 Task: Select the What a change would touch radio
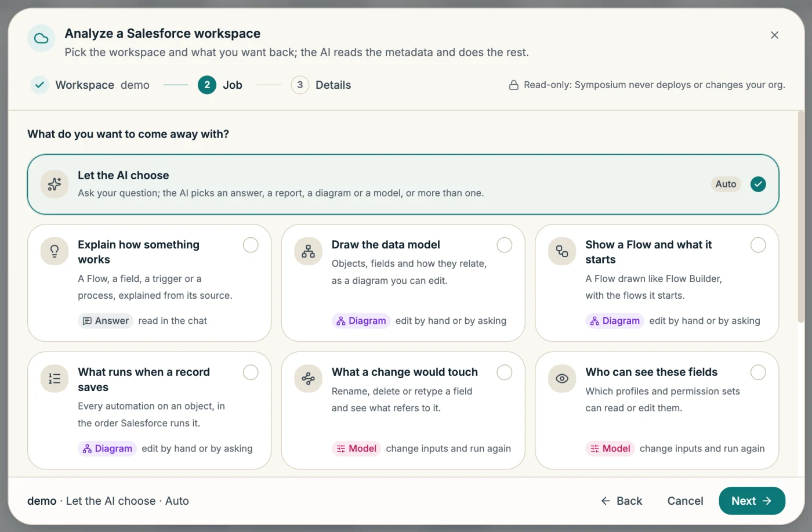pos(505,372)
